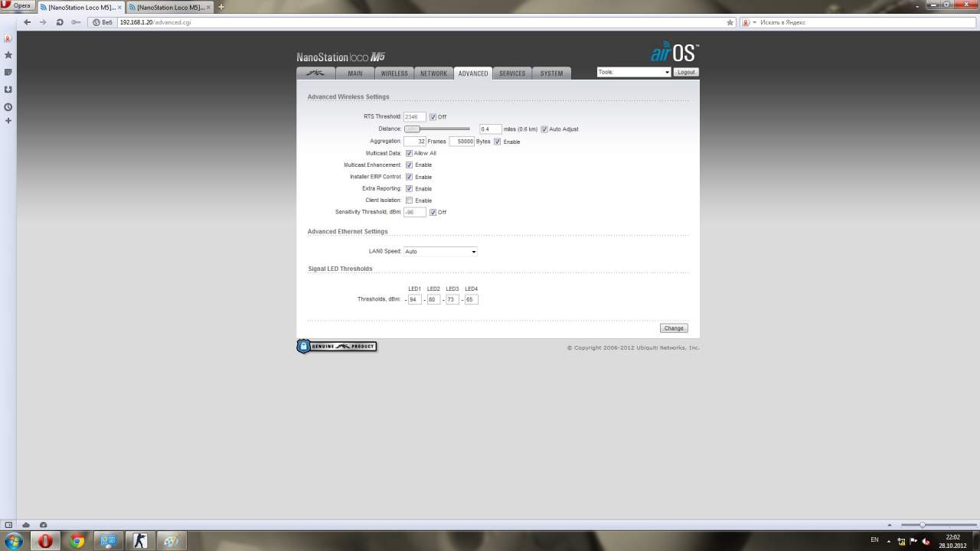
Task: Open the Notes panel in Opera sidebar
Action: tap(8, 72)
